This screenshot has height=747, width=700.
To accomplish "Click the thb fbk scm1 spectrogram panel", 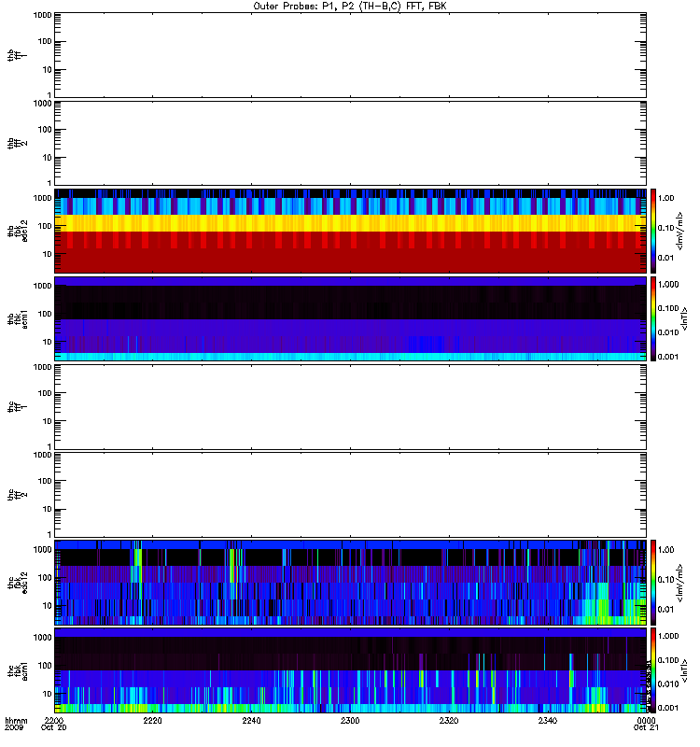I will tap(350, 318).
